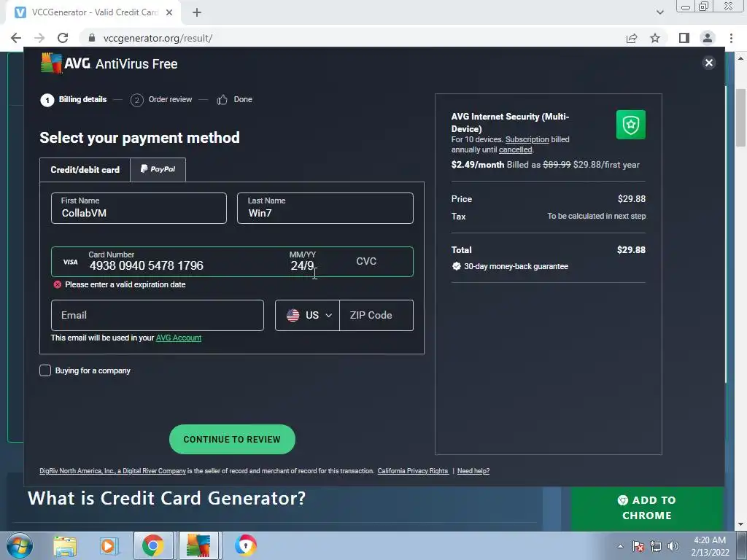
Task: Click the browser forward arrow
Action: tap(39, 38)
